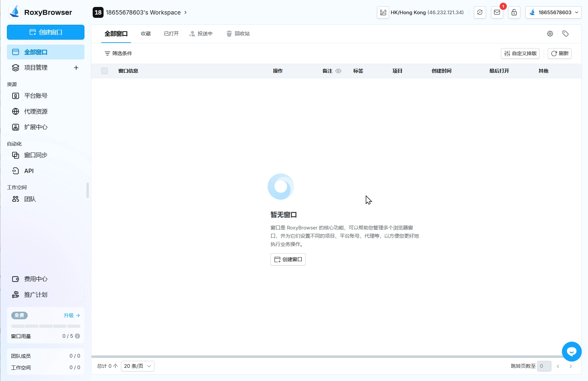The image size is (588, 381).
Task: Open the 20 per page dropdown
Action: tap(138, 366)
